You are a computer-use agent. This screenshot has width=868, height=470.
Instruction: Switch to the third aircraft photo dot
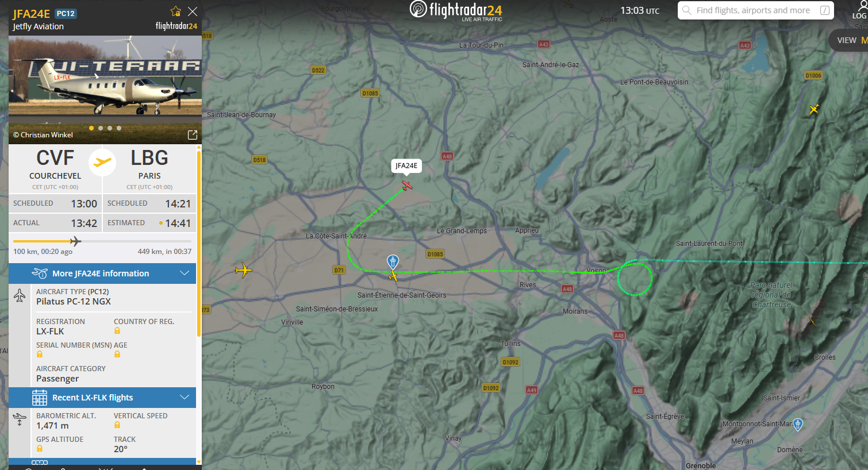tap(110, 128)
